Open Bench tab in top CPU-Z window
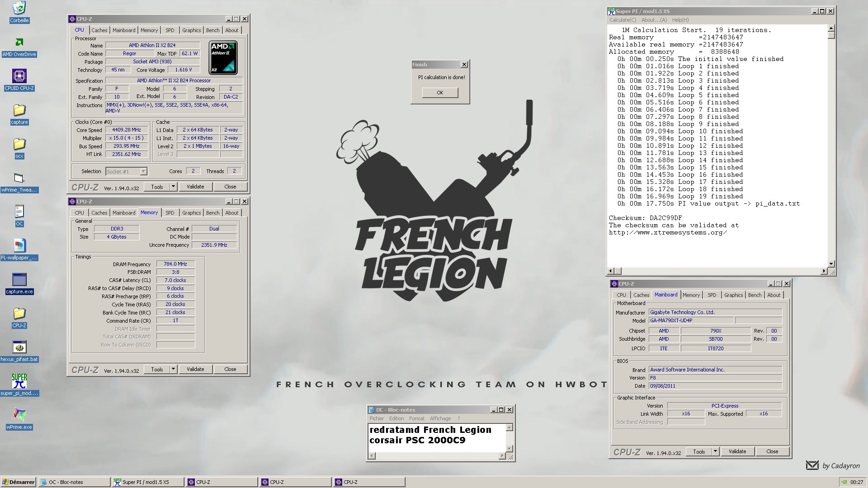 pos(212,30)
